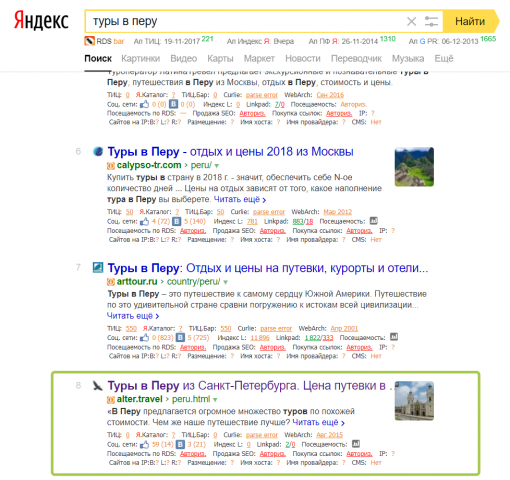Click the calypso-tr.com result favicon
Image resolution: width=510 pixels, height=480 pixels.
pos(98,151)
